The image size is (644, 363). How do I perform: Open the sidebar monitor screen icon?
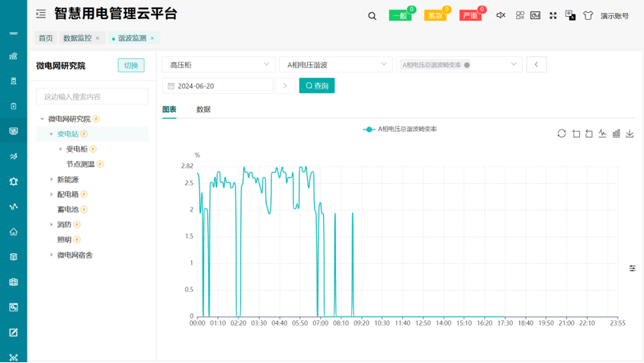click(x=14, y=131)
